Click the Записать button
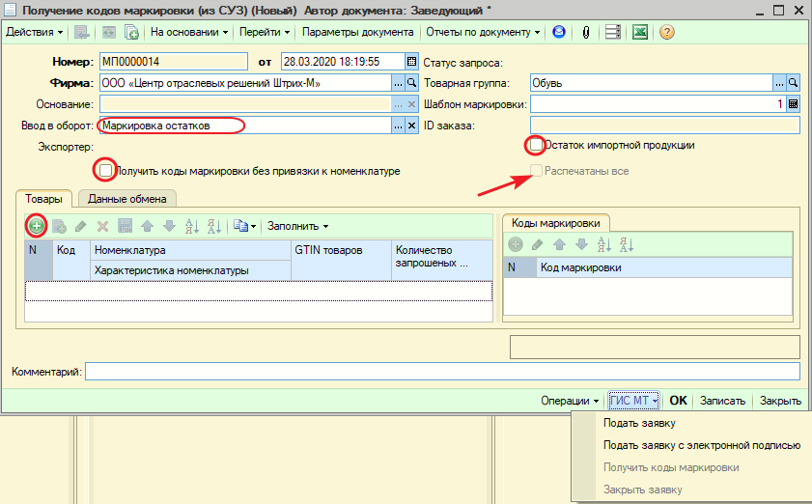The height and width of the screenshot is (504, 812). pyautogui.click(x=722, y=401)
